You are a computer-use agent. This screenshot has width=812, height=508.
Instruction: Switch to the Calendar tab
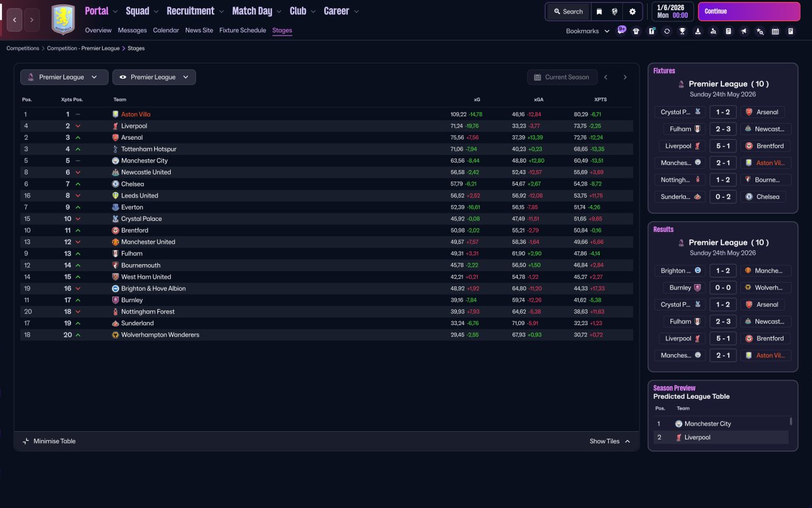click(x=166, y=30)
